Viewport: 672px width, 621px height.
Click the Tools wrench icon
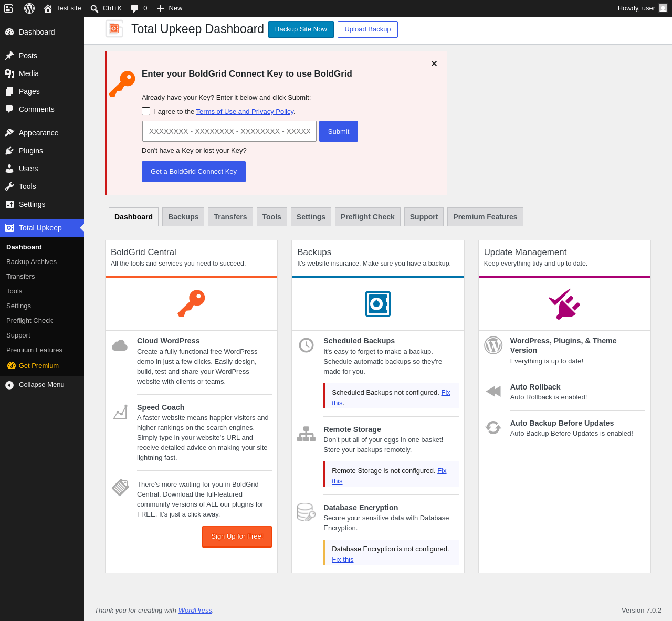pyautogui.click(x=9, y=186)
